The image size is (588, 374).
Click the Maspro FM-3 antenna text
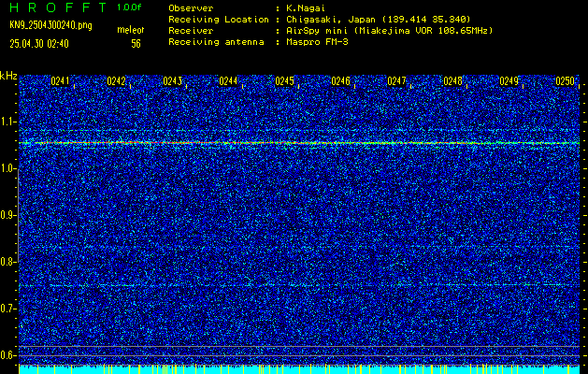317,42
